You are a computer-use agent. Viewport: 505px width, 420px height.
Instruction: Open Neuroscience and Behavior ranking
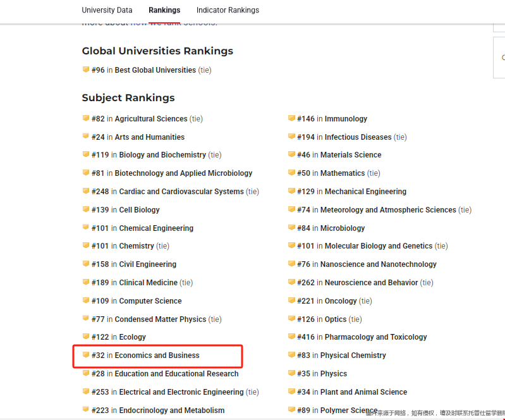[x=372, y=283]
